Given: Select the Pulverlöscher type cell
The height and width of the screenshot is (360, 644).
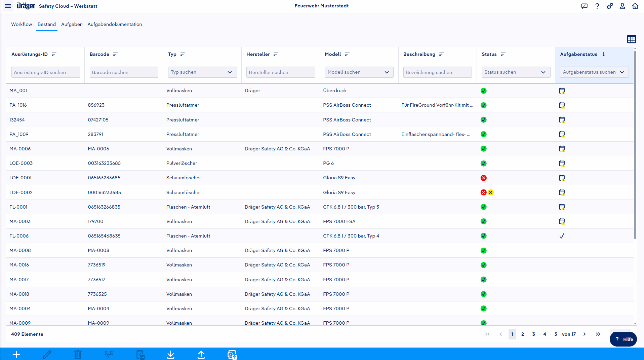Looking at the screenshot, I should tap(182, 163).
